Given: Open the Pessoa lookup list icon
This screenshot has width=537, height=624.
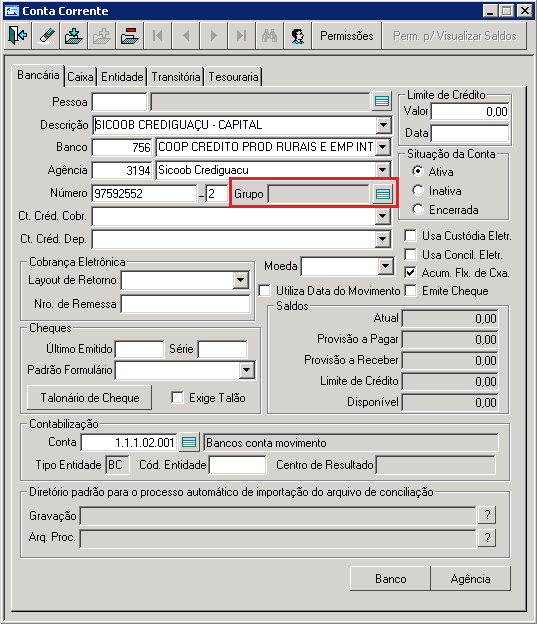Looking at the screenshot, I should 382,102.
